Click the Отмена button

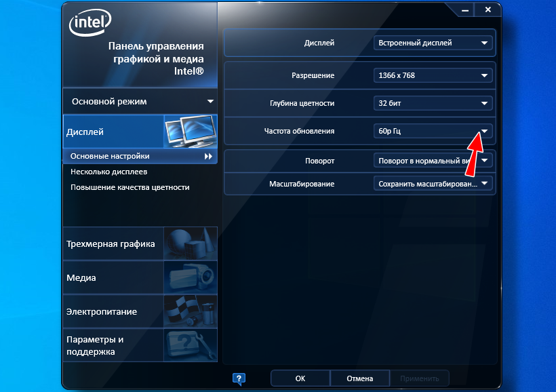tap(359, 378)
